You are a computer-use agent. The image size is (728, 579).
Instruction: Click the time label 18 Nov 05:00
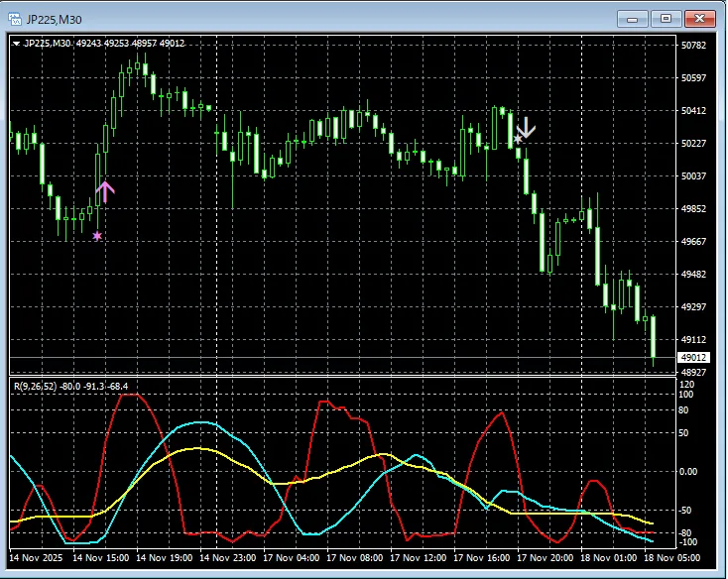point(671,557)
